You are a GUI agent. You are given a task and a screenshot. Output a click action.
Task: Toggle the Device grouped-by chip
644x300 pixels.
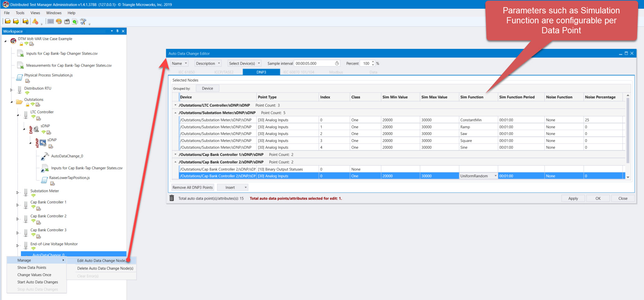click(x=207, y=88)
